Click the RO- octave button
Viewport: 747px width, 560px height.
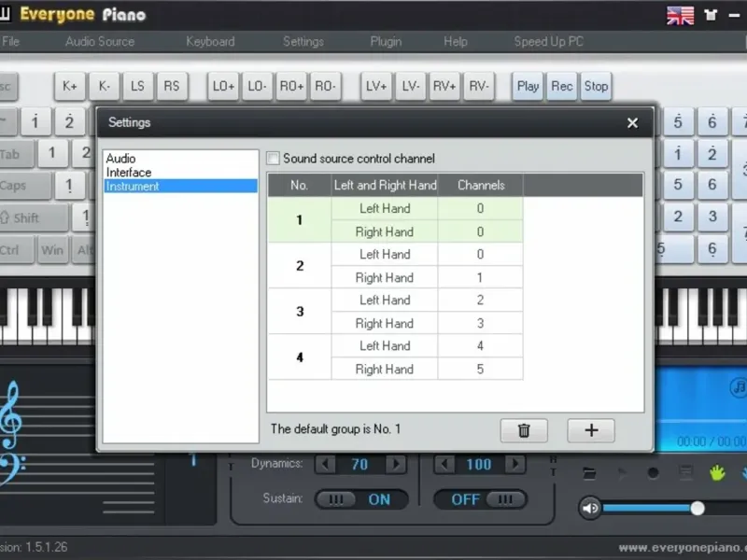[x=325, y=86]
